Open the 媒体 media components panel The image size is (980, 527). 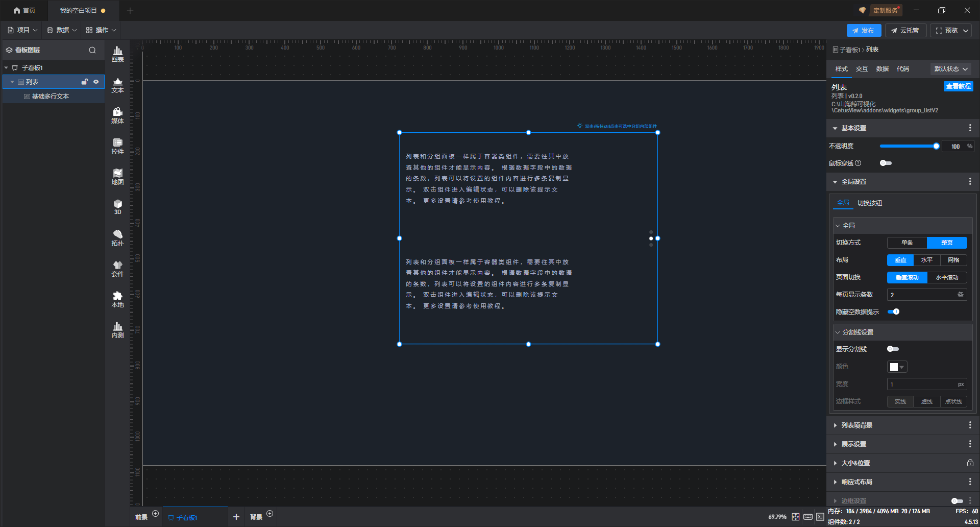(117, 115)
